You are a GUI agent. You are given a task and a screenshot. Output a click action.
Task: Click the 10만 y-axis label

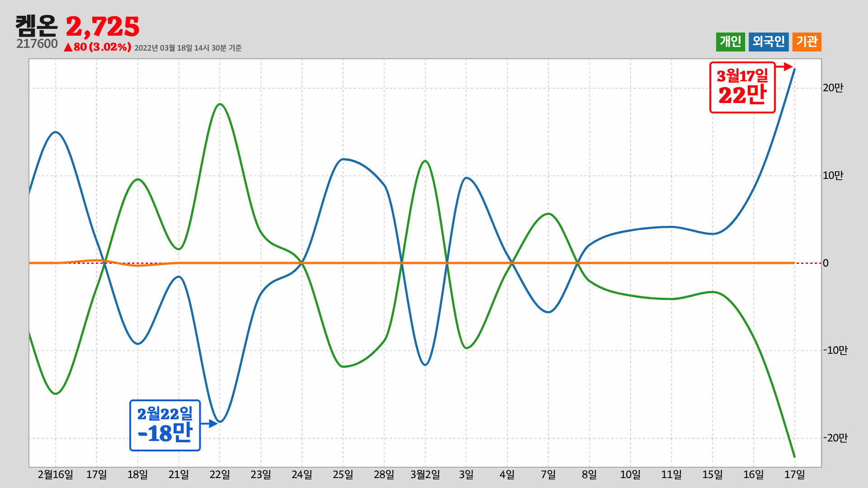833,175
